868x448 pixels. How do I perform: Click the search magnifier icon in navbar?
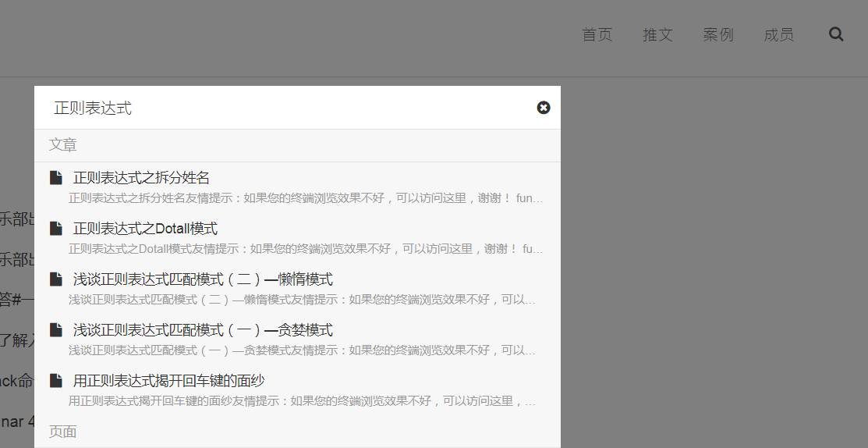[x=836, y=34]
